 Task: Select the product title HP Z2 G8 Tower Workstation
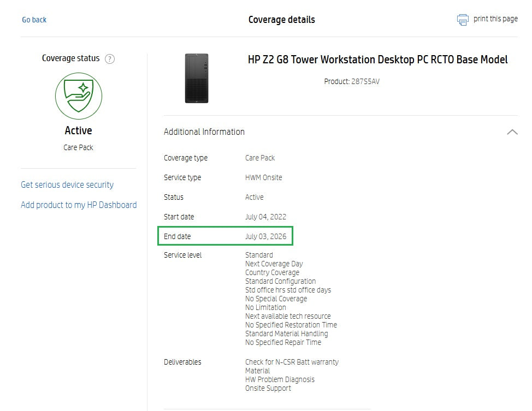coord(377,59)
